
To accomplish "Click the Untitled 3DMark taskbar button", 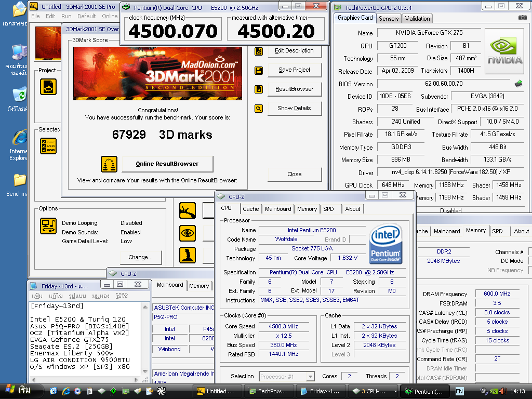I will (x=217, y=391).
